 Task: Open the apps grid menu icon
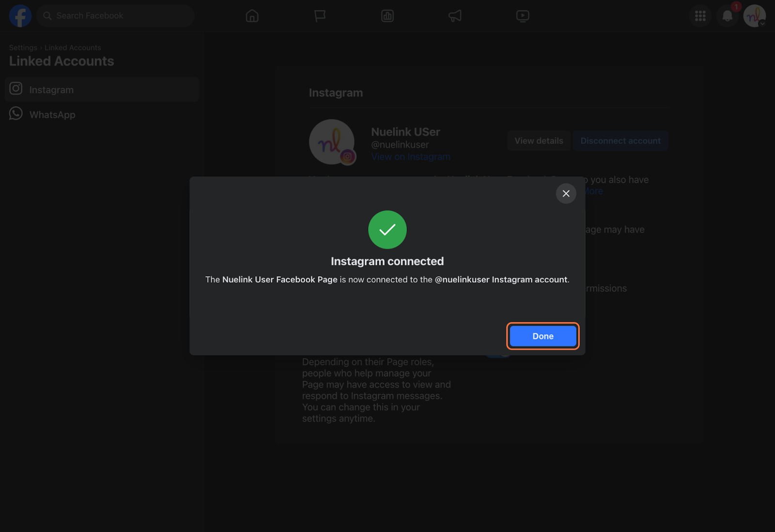(700, 16)
